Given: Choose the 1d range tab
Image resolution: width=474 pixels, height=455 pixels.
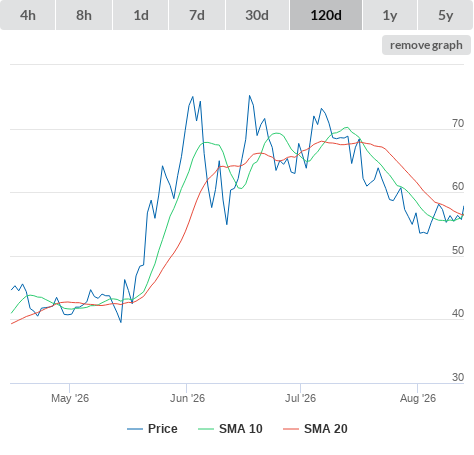Looking at the screenshot, I should click(141, 15).
